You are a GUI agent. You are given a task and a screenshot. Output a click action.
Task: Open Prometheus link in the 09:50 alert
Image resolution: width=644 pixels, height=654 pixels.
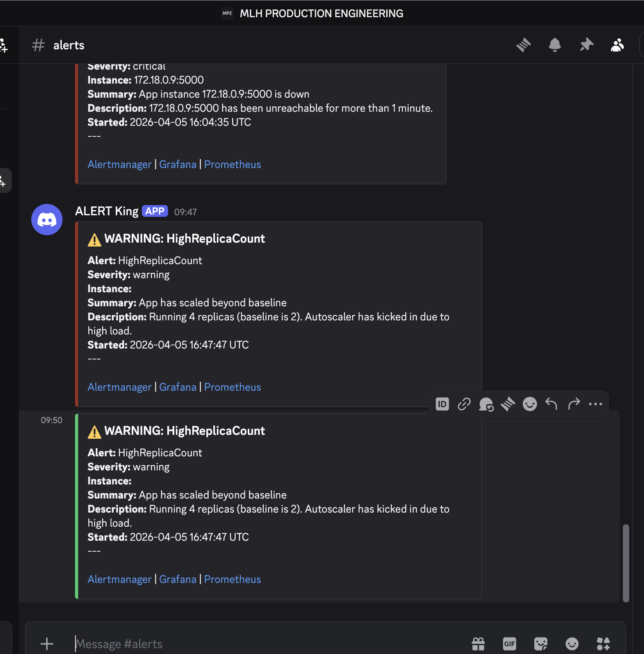tap(233, 579)
